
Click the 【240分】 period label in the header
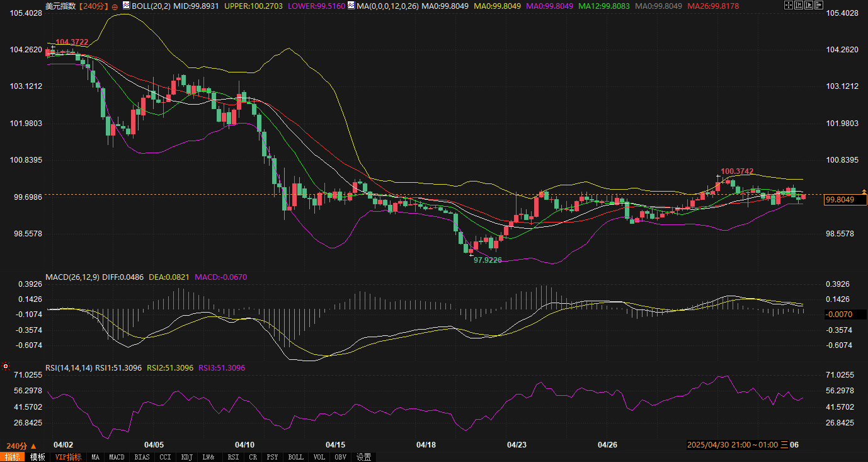click(x=93, y=6)
